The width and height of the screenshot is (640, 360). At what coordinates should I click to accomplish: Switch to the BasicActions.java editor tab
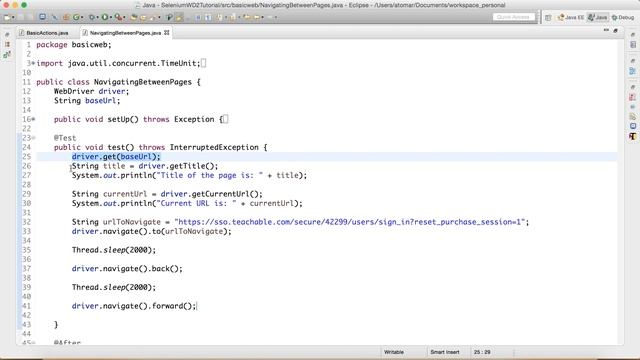point(44,33)
